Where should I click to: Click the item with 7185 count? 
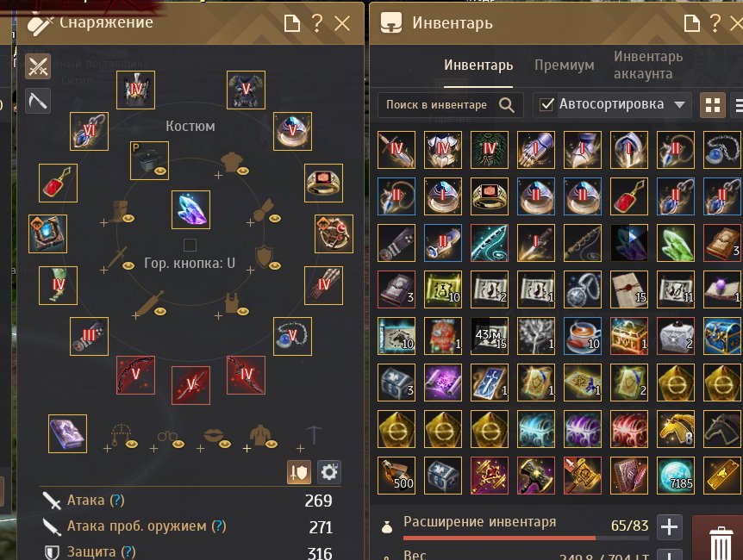[x=675, y=476]
